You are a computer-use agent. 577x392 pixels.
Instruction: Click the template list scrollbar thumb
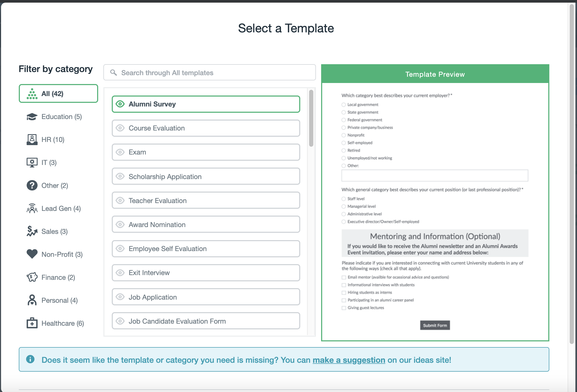pos(311,118)
